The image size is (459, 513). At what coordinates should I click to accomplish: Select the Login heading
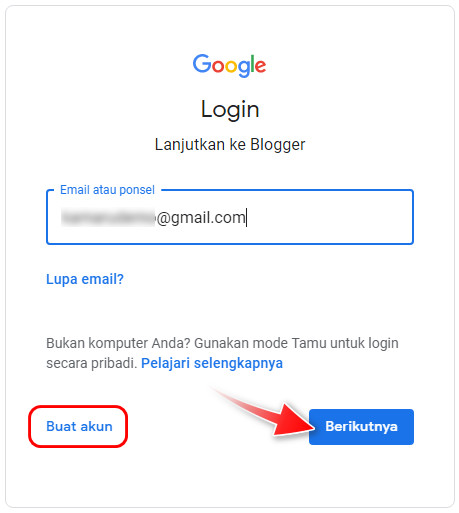(x=230, y=110)
